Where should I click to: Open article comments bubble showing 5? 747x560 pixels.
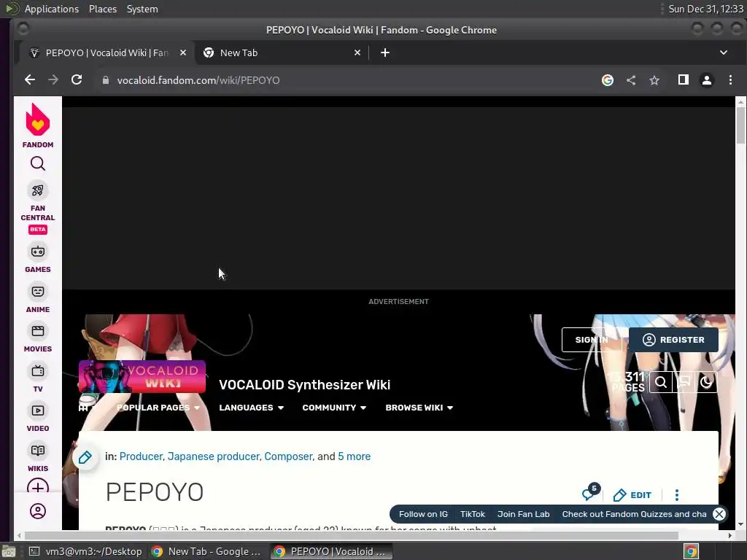click(x=591, y=493)
